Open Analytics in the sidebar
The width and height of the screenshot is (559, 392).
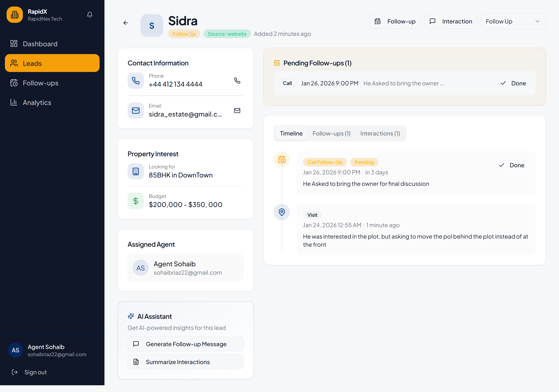pyautogui.click(x=37, y=102)
